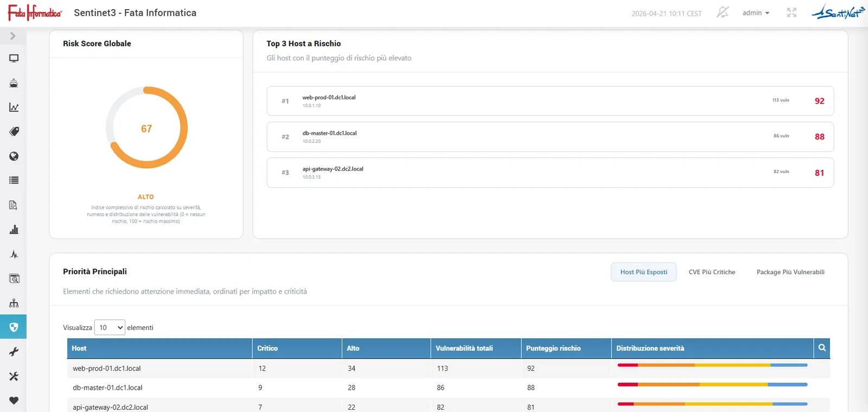Sort by the Critico column header
The height and width of the screenshot is (412, 868).
[297, 348]
